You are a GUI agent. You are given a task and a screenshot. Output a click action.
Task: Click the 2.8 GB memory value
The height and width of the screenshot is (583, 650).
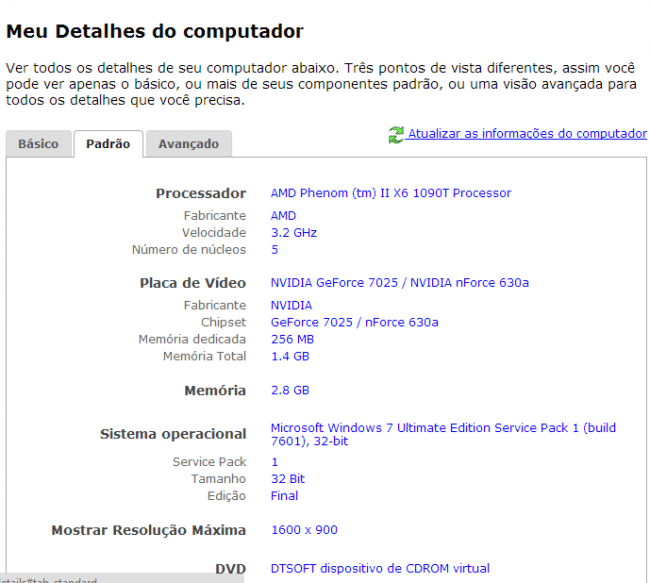pos(290,390)
